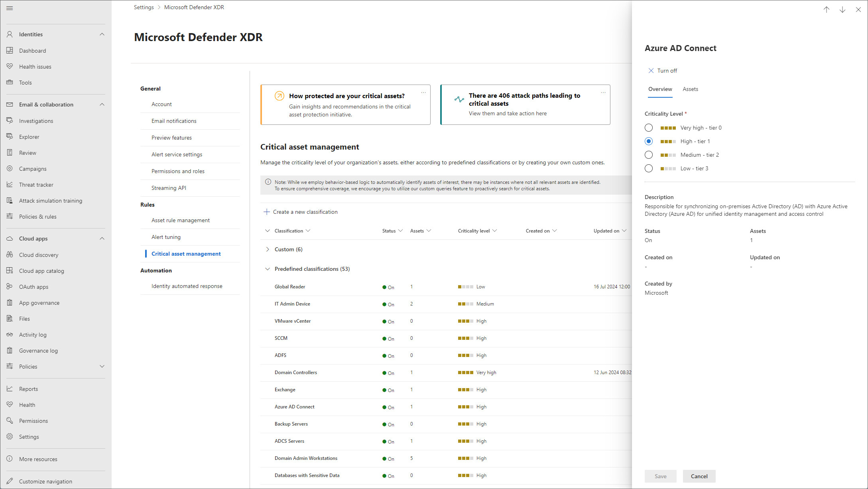The height and width of the screenshot is (489, 868).
Task: Click the Policies & rules sliders icon
Action: [x=10, y=217]
